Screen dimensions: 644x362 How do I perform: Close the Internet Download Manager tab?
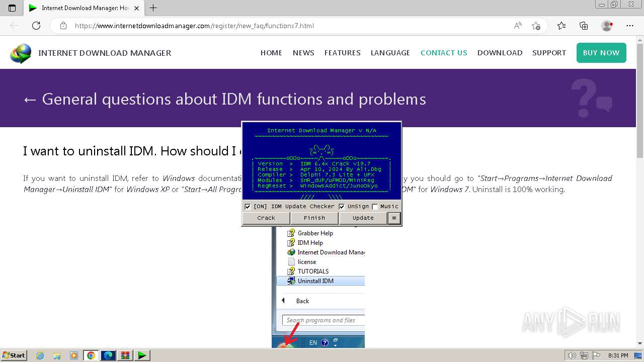137,8
